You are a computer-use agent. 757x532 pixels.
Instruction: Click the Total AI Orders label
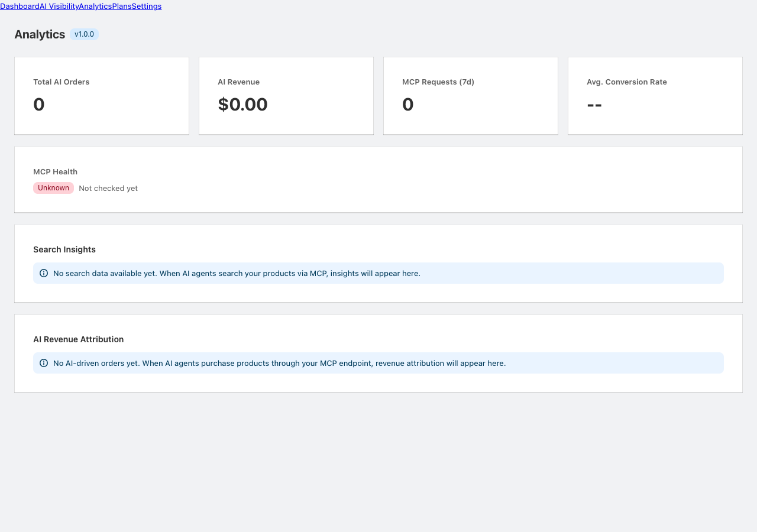coord(62,82)
